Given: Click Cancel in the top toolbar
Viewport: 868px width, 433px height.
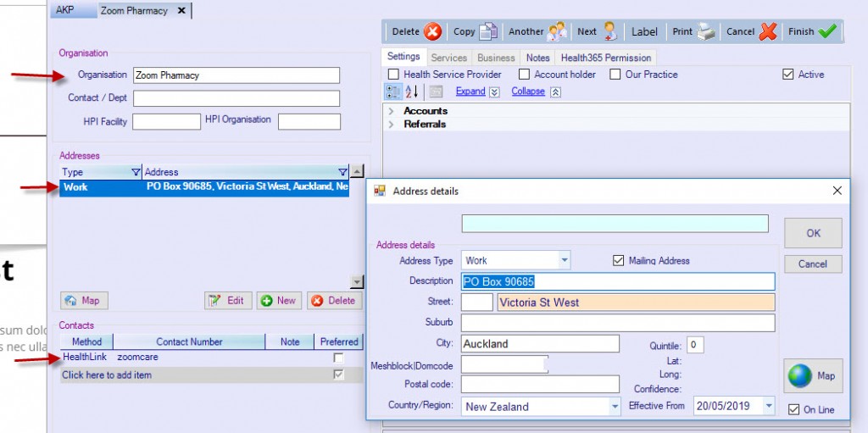Looking at the screenshot, I should coord(752,31).
